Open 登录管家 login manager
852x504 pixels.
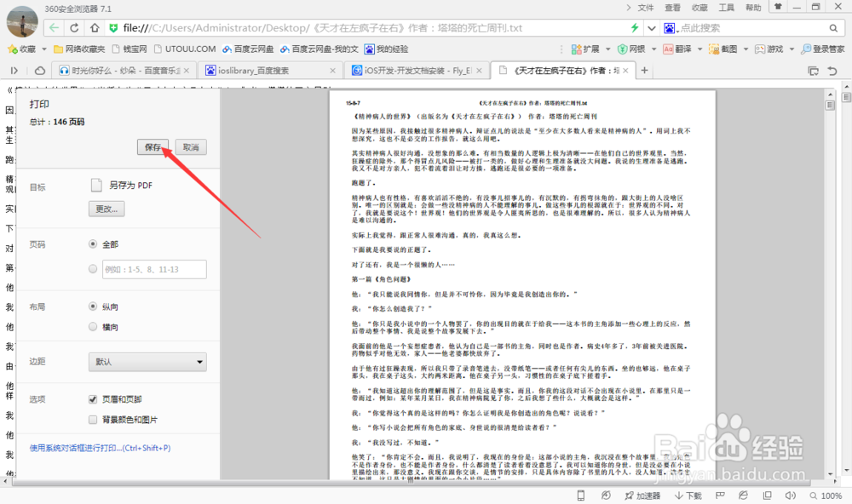pos(823,49)
